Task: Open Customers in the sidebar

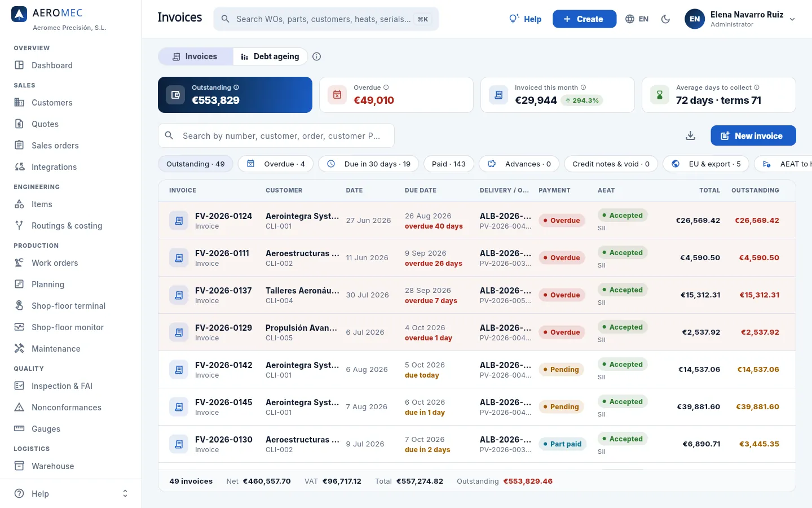Action: tap(70, 103)
